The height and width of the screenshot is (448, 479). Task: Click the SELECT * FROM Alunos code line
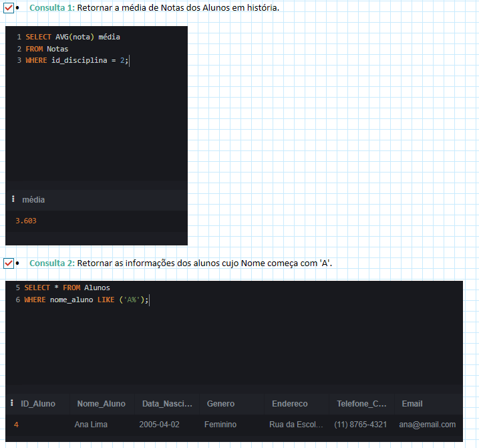pos(67,288)
